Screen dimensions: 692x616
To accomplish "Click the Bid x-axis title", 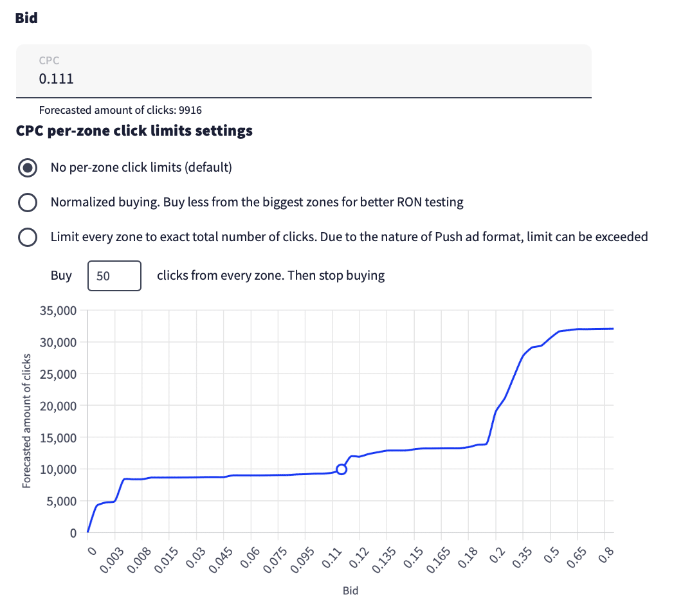I will 350,590.
